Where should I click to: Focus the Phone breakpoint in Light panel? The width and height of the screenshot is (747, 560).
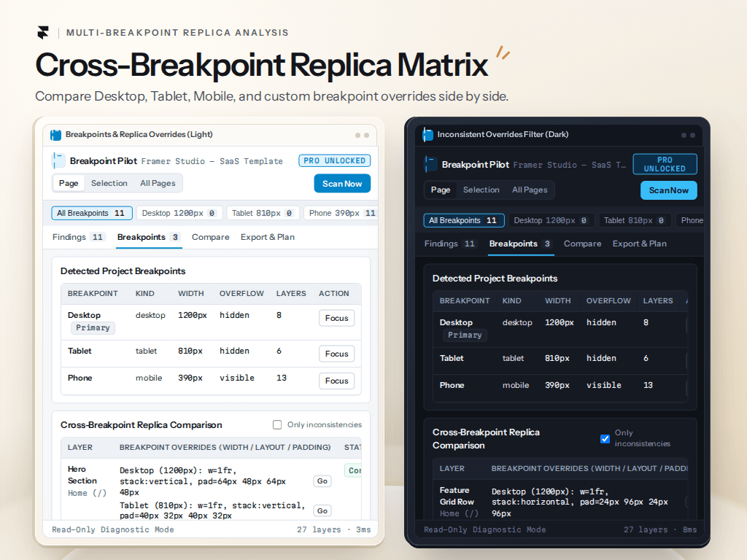336,381
